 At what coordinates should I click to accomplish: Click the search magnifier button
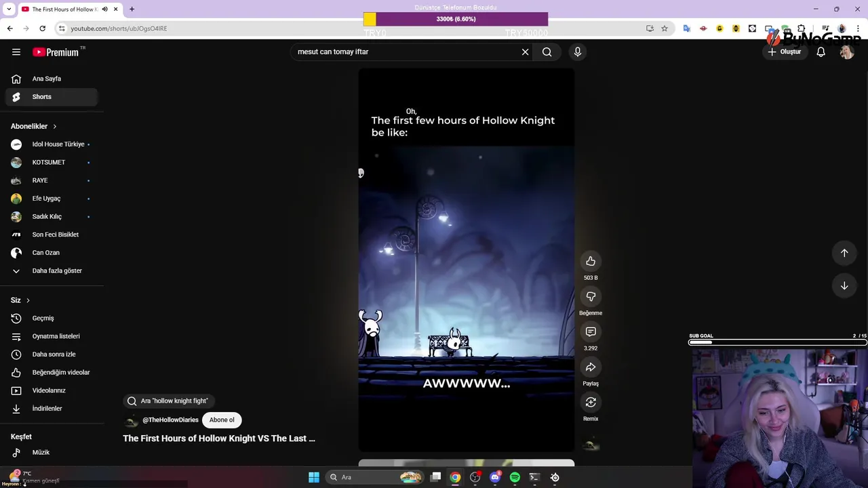(547, 52)
